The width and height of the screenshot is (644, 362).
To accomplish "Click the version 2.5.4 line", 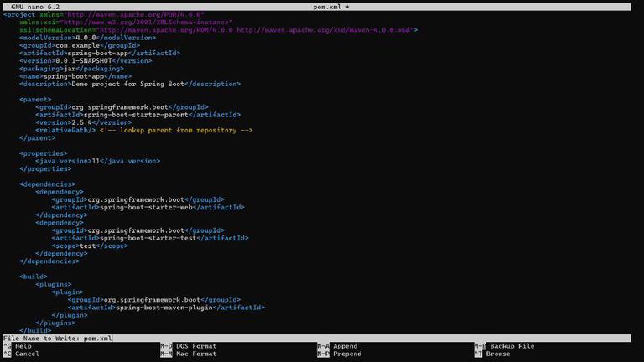I will (84, 122).
